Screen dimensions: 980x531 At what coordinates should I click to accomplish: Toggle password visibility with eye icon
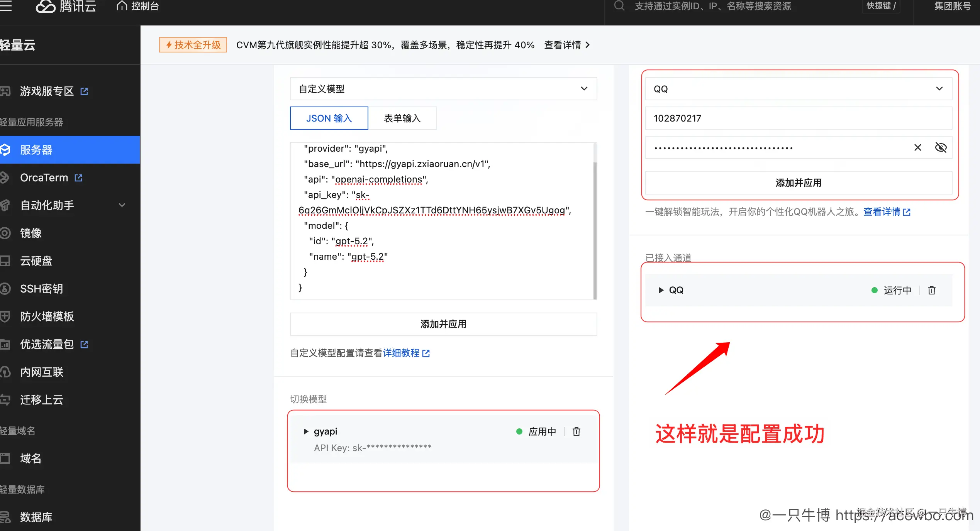pyautogui.click(x=941, y=147)
